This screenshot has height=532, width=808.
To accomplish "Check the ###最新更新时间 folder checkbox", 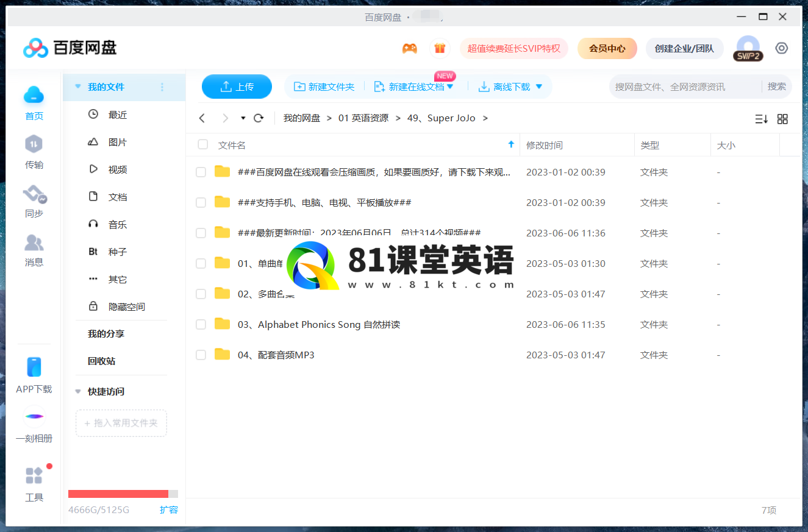I will (201, 233).
